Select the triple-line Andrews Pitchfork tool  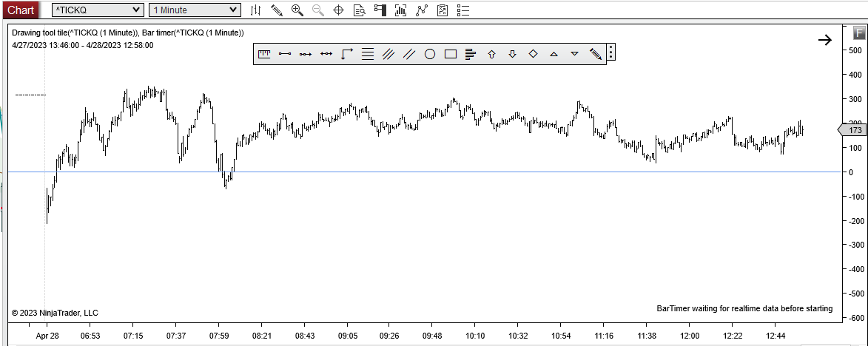point(388,54)
